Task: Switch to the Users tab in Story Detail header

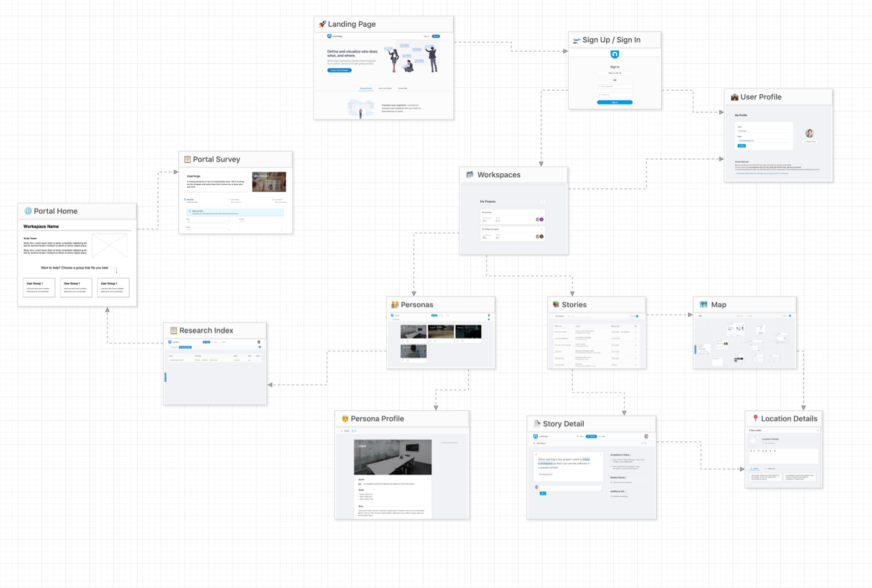Action: pyautogui.click(x=580, y=436)
